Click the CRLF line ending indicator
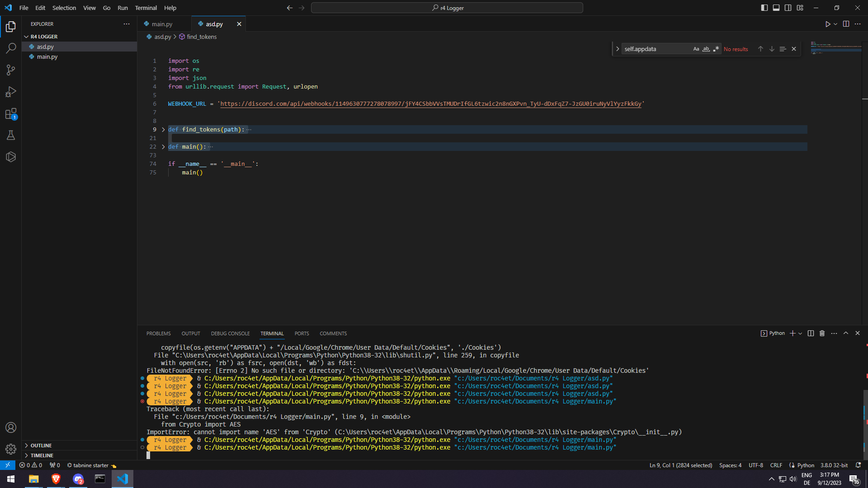868x488 pixels. [776, 465]
